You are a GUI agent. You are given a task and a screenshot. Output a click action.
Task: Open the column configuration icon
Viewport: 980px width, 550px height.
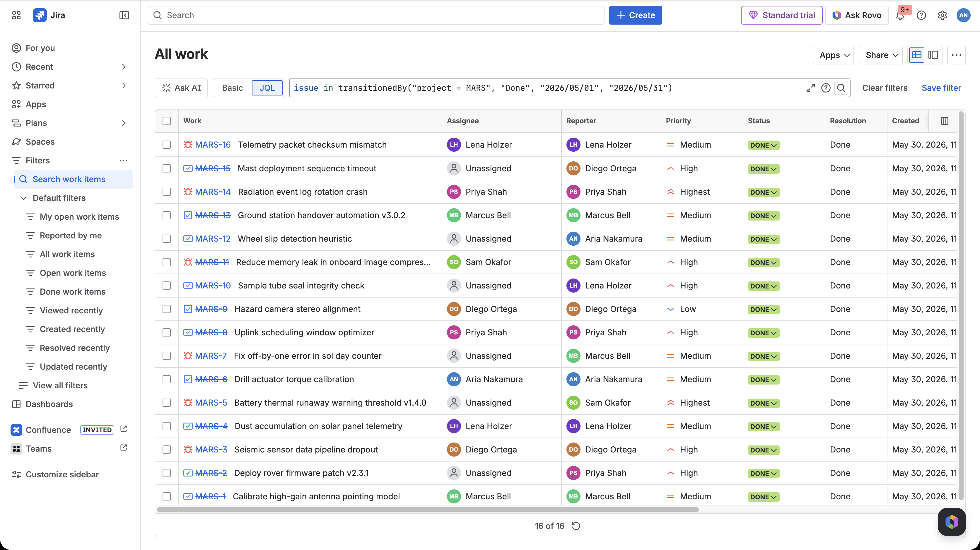[945, 121]
